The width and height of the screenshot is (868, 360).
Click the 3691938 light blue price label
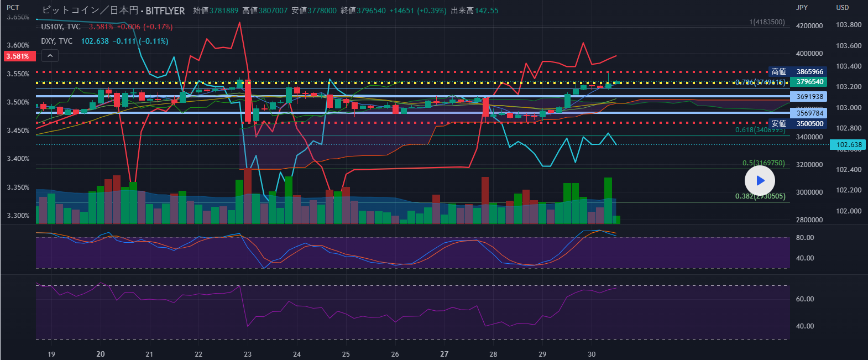click(809, 96)
